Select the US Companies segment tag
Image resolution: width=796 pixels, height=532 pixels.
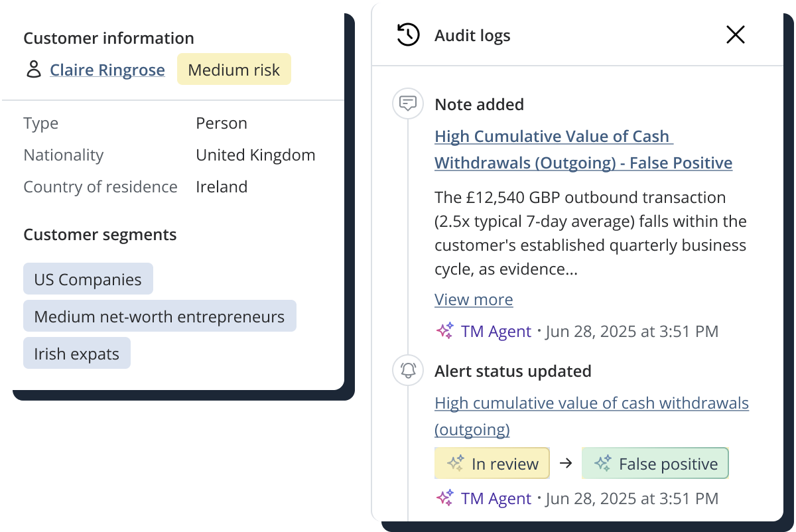tap(88, 279)
